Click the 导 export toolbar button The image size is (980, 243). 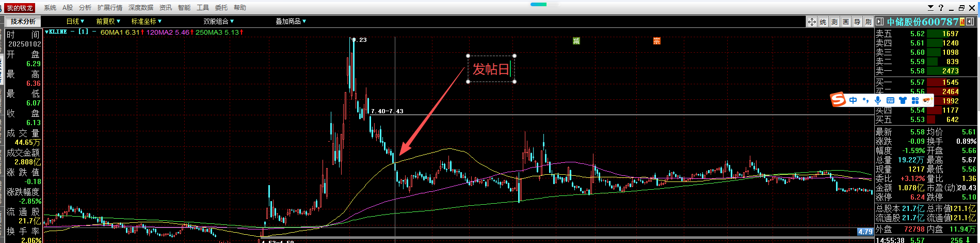[x=857, y=22]
